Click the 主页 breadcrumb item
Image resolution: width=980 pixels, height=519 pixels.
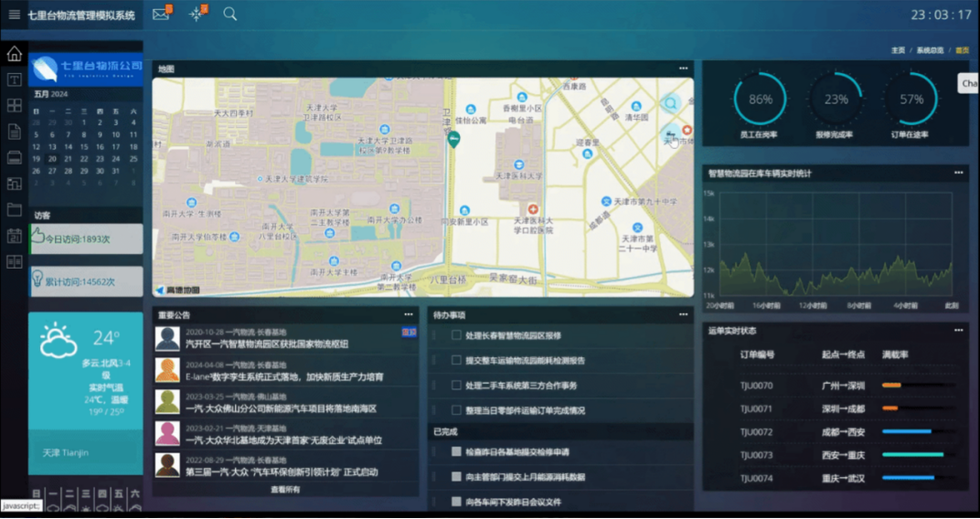tap(898, 50)
